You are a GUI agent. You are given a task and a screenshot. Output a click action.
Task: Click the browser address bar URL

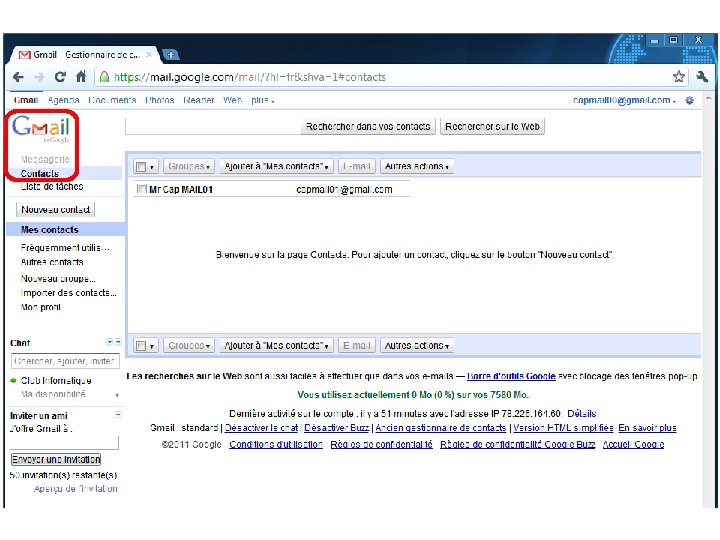click(x=250, y=77)
